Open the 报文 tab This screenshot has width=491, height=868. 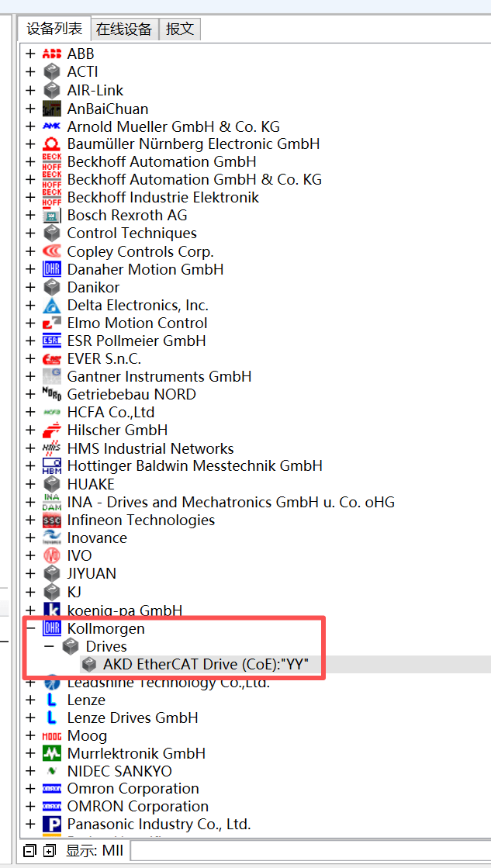click(x=180, y=29)
